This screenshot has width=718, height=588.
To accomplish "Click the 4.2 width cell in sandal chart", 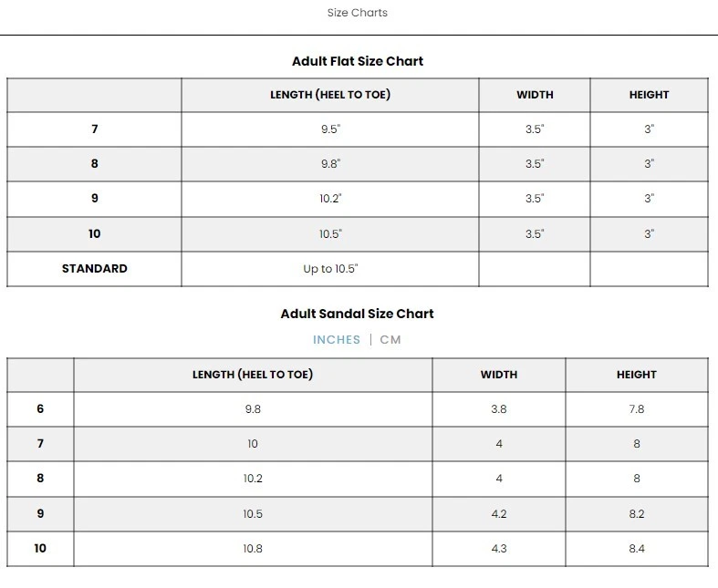I will (499, 514).
